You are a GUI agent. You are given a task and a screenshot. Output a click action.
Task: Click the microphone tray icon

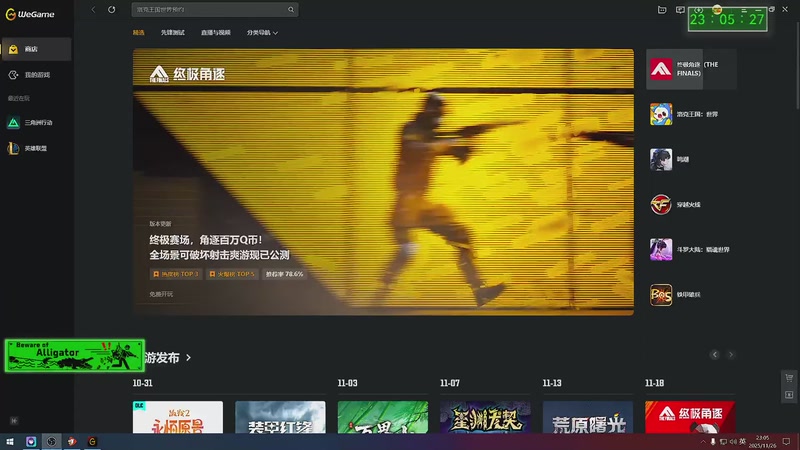click(713, 442)
